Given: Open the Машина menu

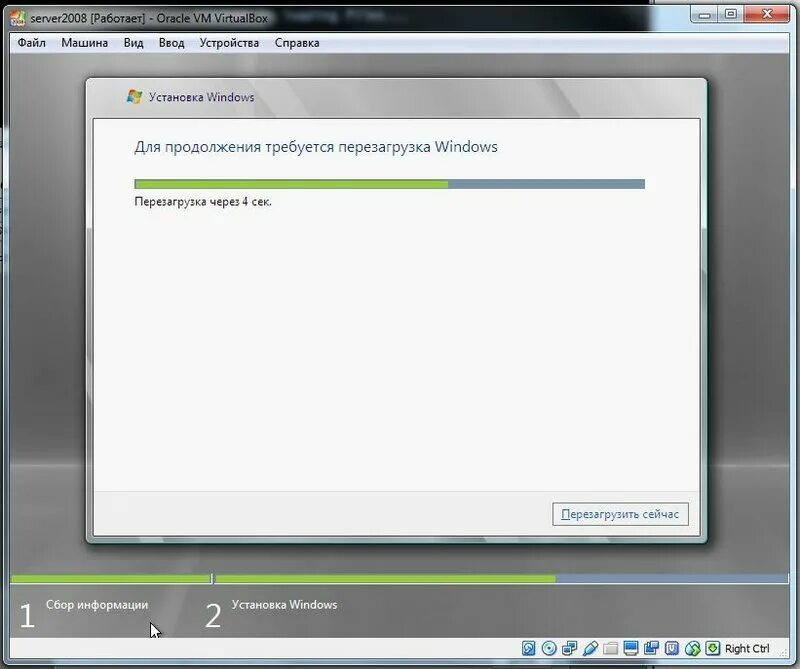Looking at the screenshot, I should 85,43.
